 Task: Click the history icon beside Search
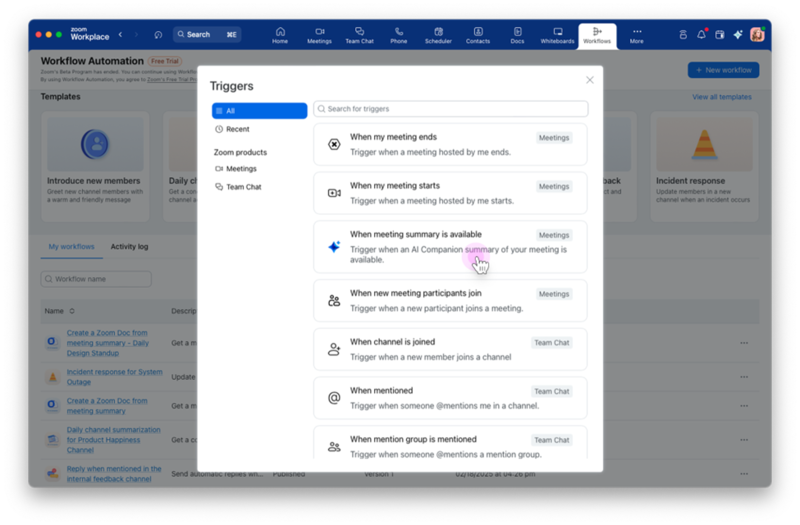[158, 34]
